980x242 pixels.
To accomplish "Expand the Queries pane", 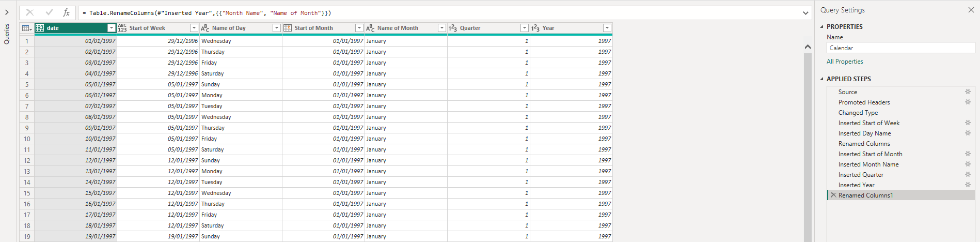I will 7,12.
